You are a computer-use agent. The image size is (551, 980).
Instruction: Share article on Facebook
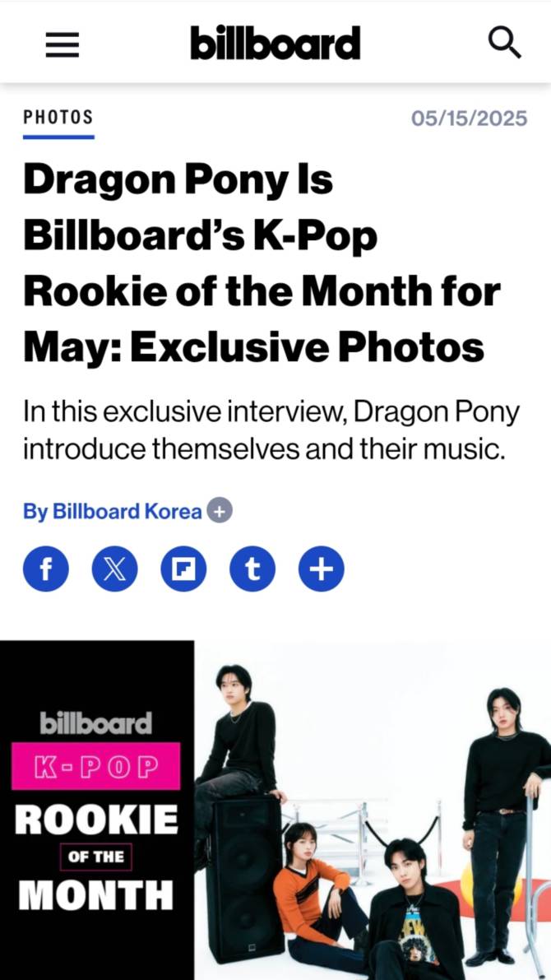pos(45,569)
